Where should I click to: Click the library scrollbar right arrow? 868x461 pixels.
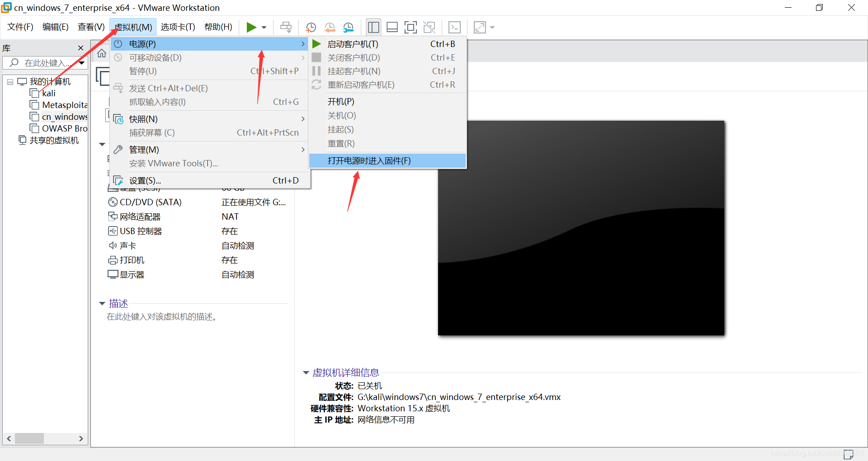tap(81, 438)
